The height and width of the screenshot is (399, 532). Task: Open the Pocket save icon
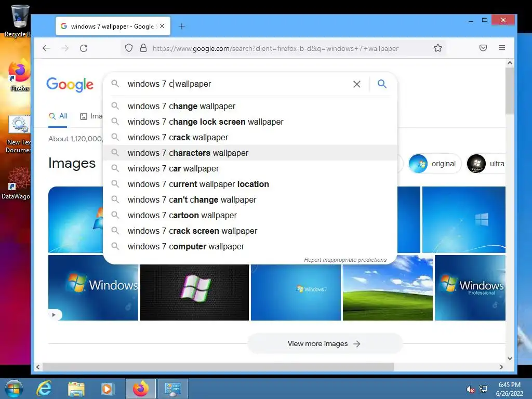[483, 48]
